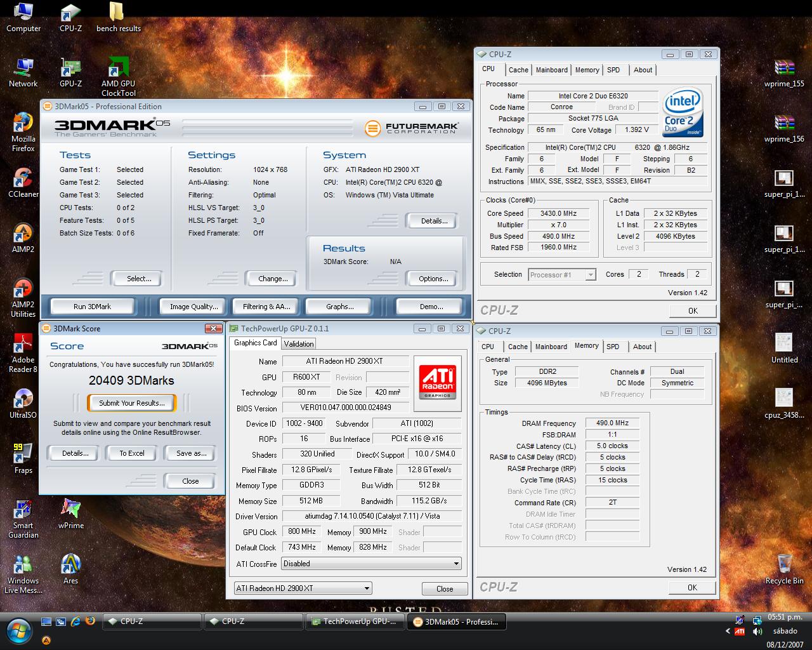Click Run 3DMark button
The width and height of the screenshot is (812, 650).
click(92, 307)
